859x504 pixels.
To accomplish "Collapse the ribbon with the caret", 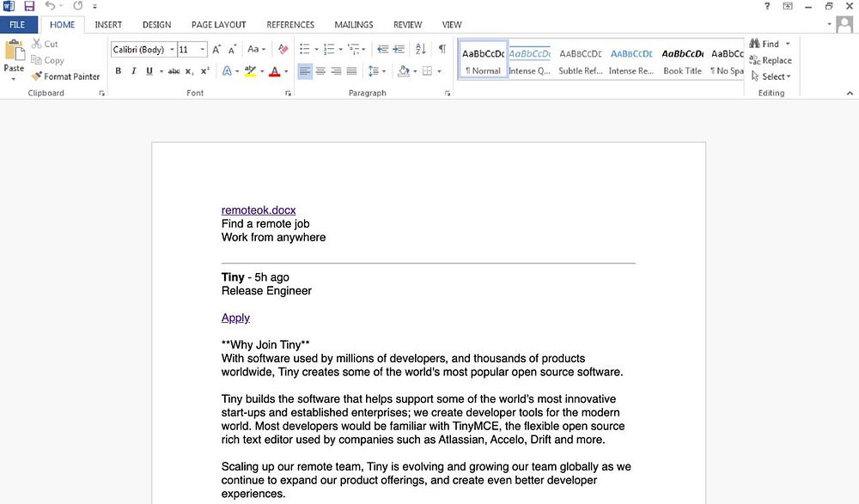I will (850, 93).
